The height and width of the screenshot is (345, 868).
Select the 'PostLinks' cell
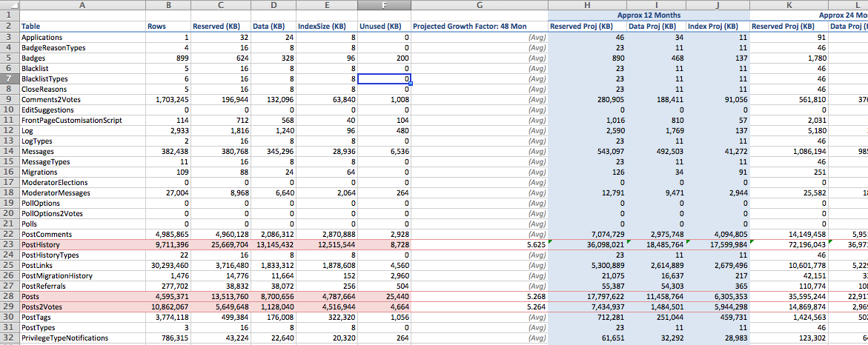82,265
